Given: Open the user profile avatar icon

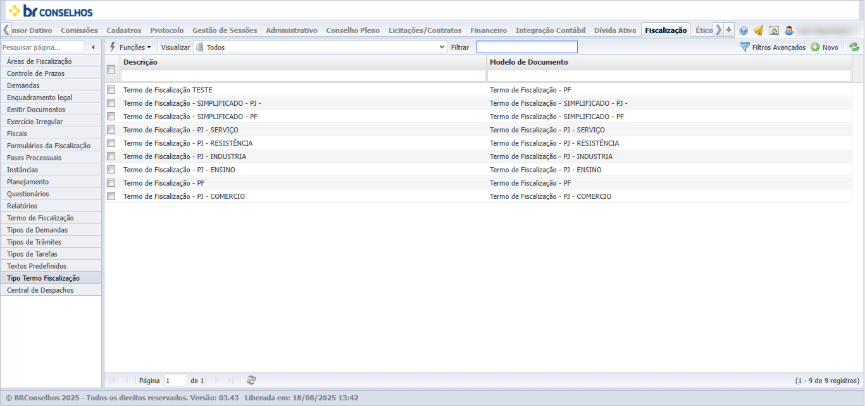Looking at the screenshot, I should coord(789,31).
